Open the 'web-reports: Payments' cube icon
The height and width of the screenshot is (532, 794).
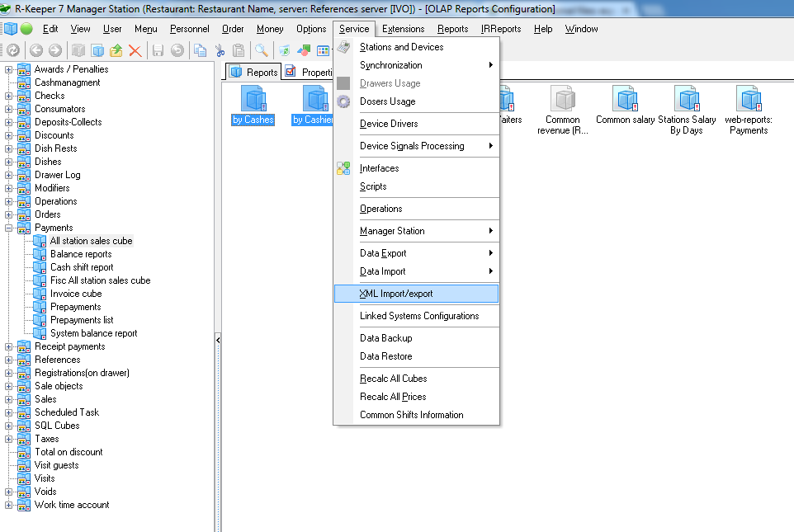pos(749,101)
